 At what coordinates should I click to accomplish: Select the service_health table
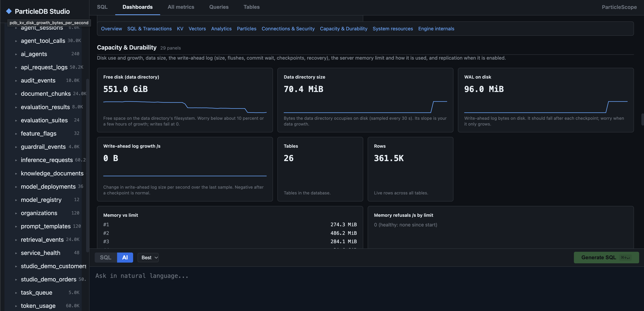(x=40, y=253)
